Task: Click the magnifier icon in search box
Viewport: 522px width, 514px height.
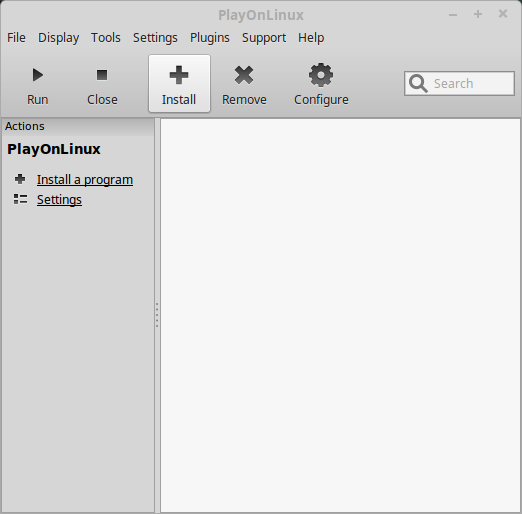Action: click(x=418, y=83)
